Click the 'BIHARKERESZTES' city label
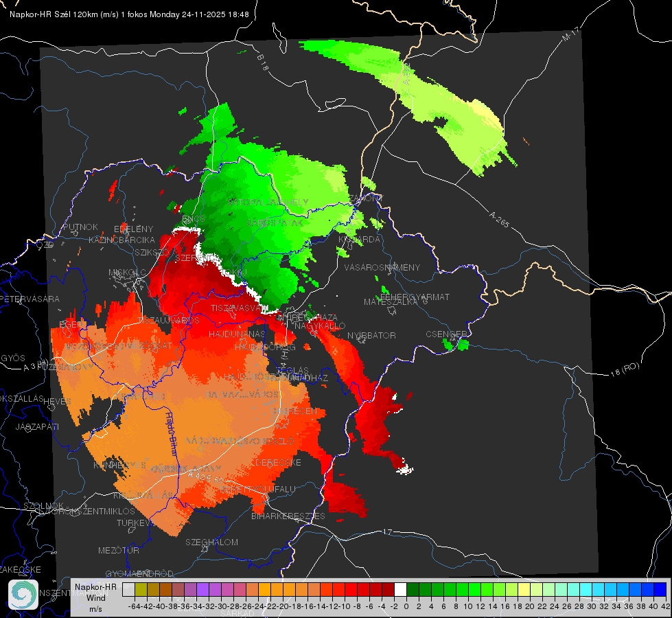Image resolution: width=672 pixels, height=618 pixels. [288, 516]
